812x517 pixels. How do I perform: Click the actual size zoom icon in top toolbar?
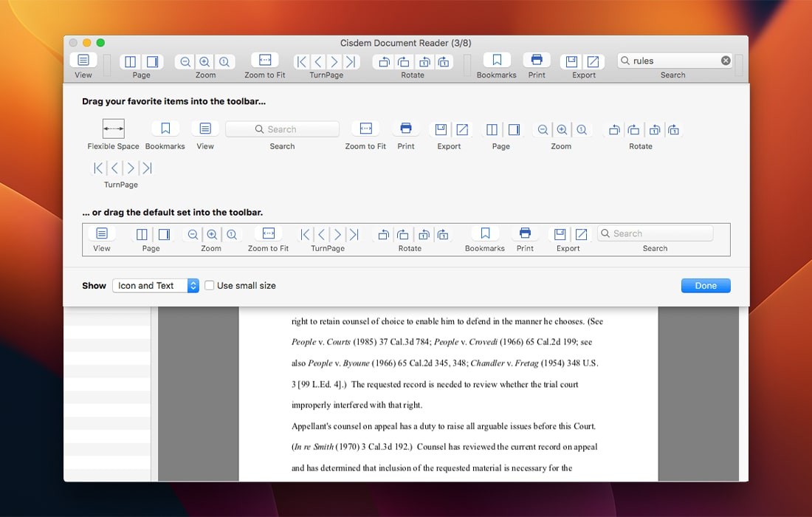click(224, 62)
